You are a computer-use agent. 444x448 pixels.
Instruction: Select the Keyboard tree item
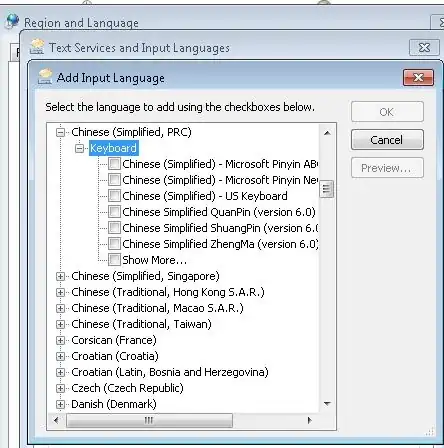pyautogui.click(x=114, y=148)
